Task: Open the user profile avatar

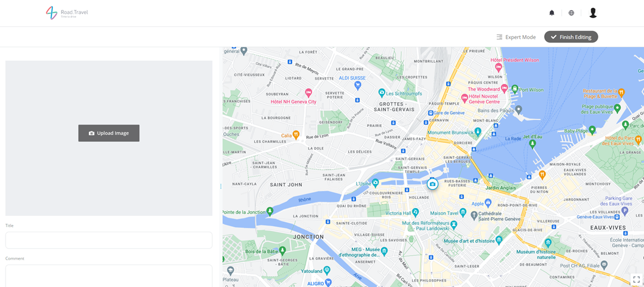Action: tap(593, 13)
